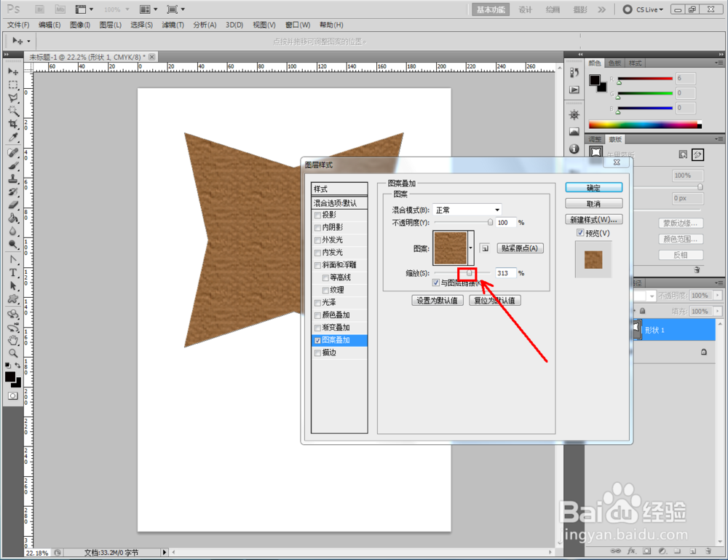Image resolution: width=728 pixels, height=560 pixels.
Task: Open the 滤镜(T) menu
Action: pyautogui.click(x=173, y=25)
